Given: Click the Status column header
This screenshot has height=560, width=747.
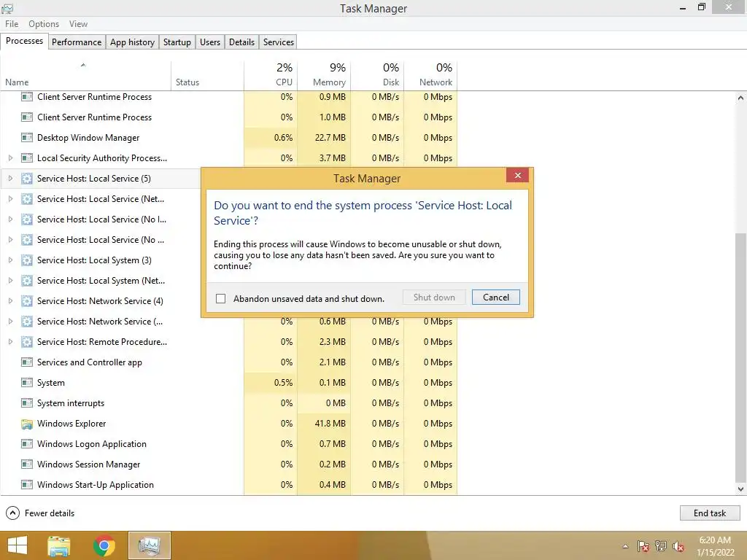Looking at the screenshot, I should click(x=207, y=75).
